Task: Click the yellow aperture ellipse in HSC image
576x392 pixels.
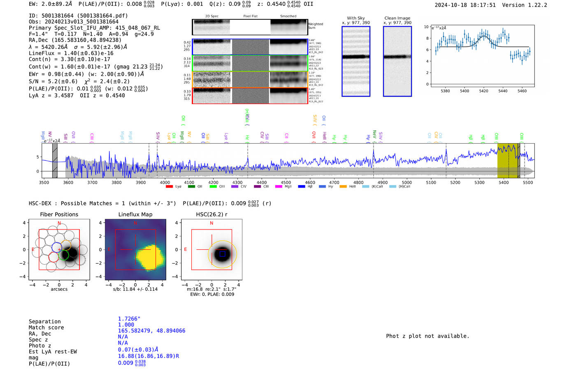Action: (223, 254)
